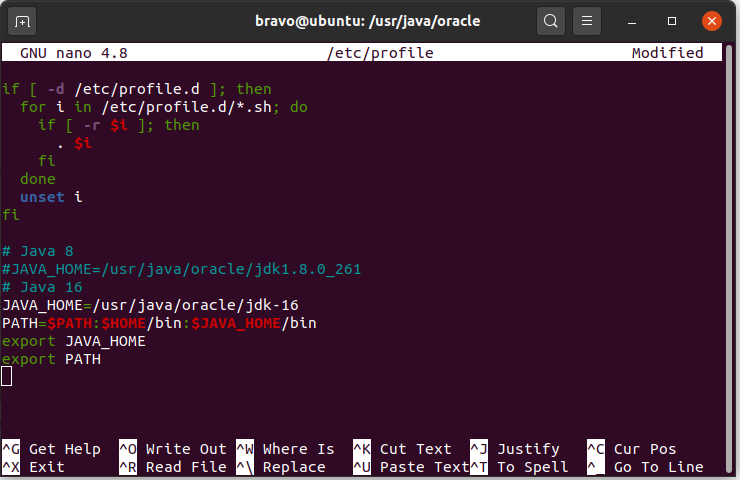The height and width of the screenshot is (480, 740).
Task: Click the ^R Read File shortcut
Action: coord(173,467)
